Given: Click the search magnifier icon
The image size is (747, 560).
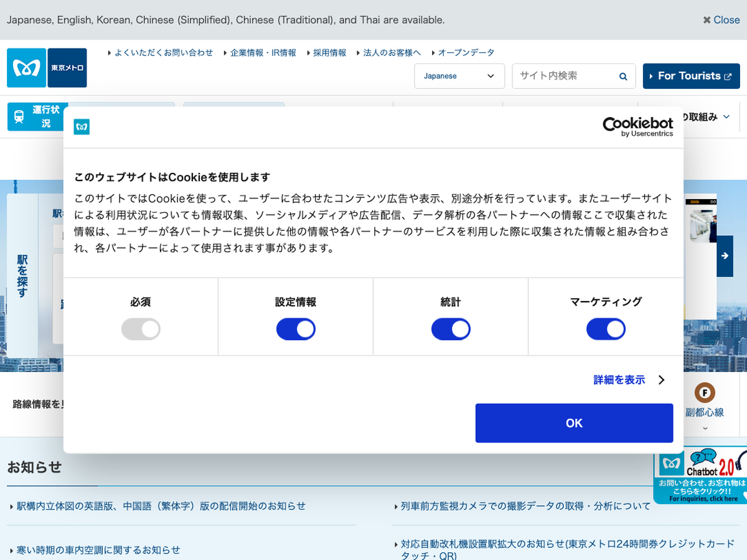Looking at the screenshot, I should point(623,77).
